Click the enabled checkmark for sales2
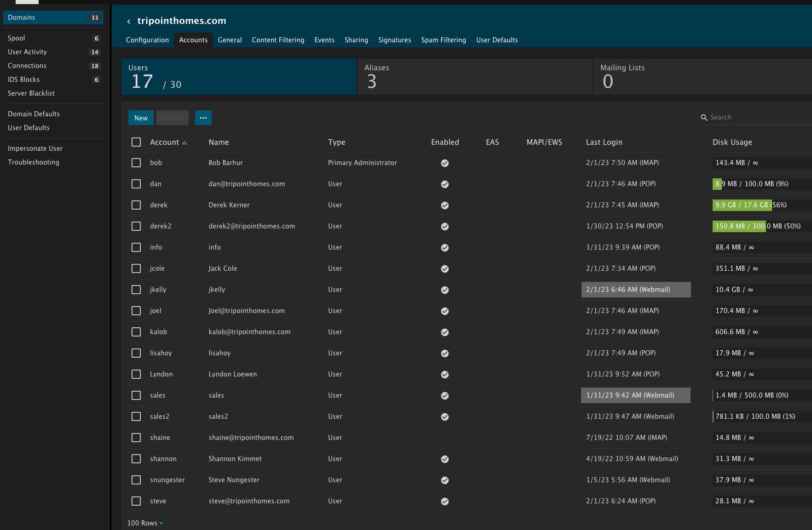This screenshot has width=812, height=530. pos(444,417)
